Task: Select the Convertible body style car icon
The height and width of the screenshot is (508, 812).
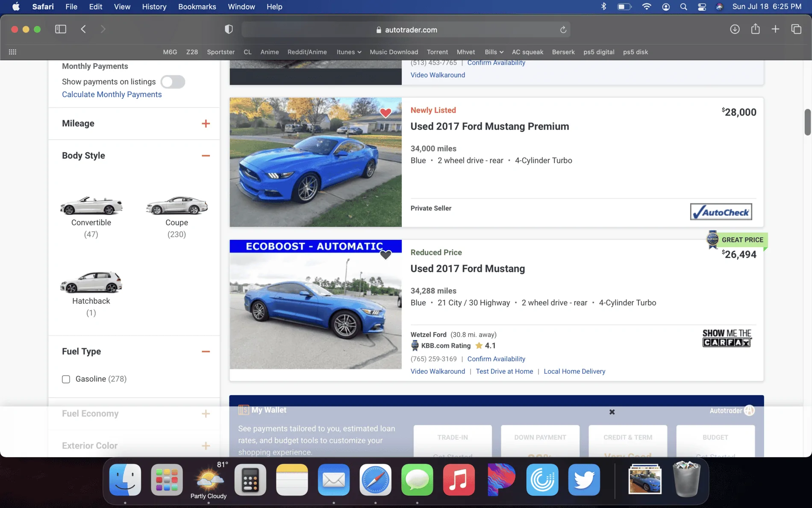Action: point(91,205)
